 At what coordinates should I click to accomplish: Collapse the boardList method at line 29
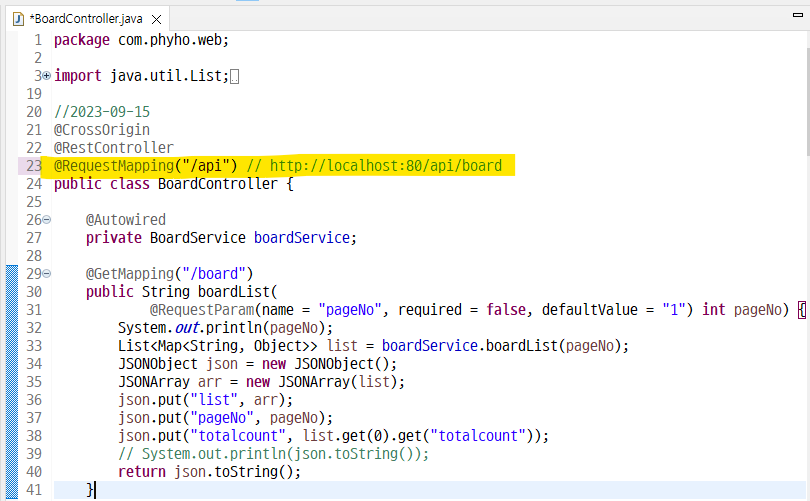pyautogui.click(x=46, y=274)
